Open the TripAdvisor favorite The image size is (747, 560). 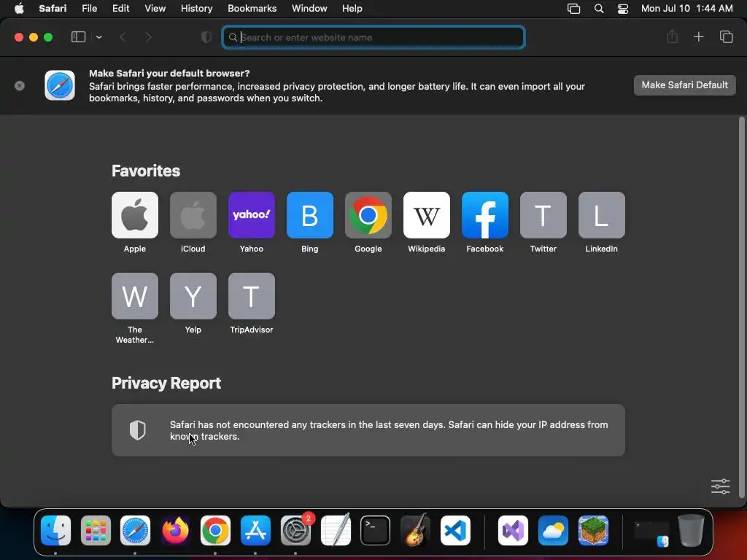pos(252,296)
